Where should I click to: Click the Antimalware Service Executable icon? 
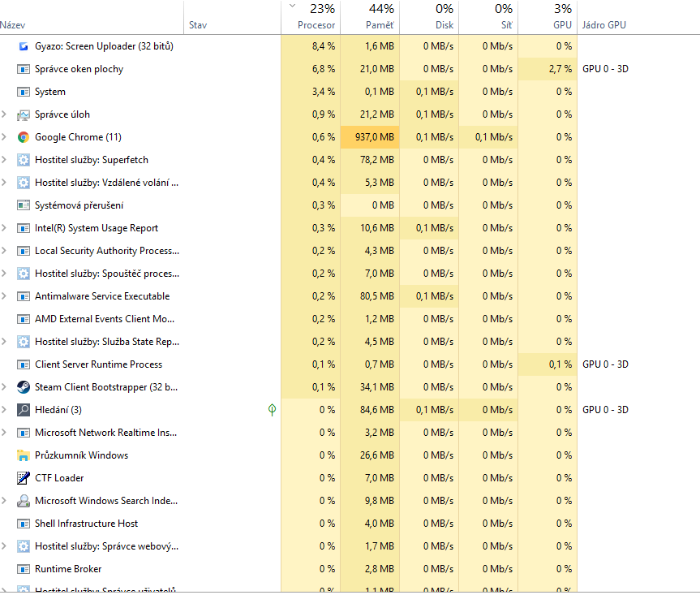[x=24, y=296]
